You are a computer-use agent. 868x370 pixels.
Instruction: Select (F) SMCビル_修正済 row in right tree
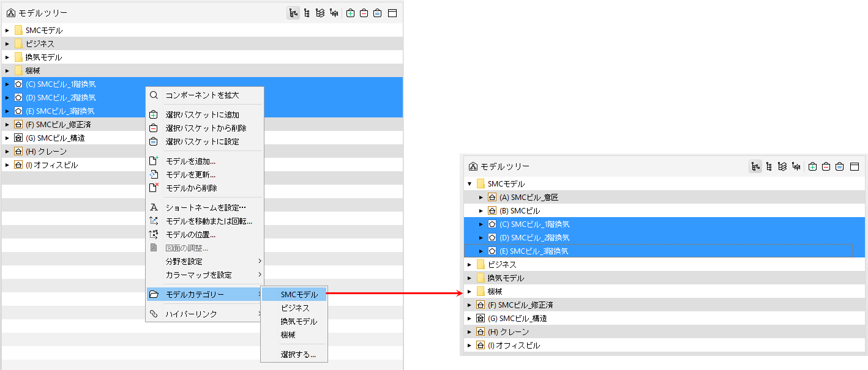pyautogui.click(x=664, y=305)
